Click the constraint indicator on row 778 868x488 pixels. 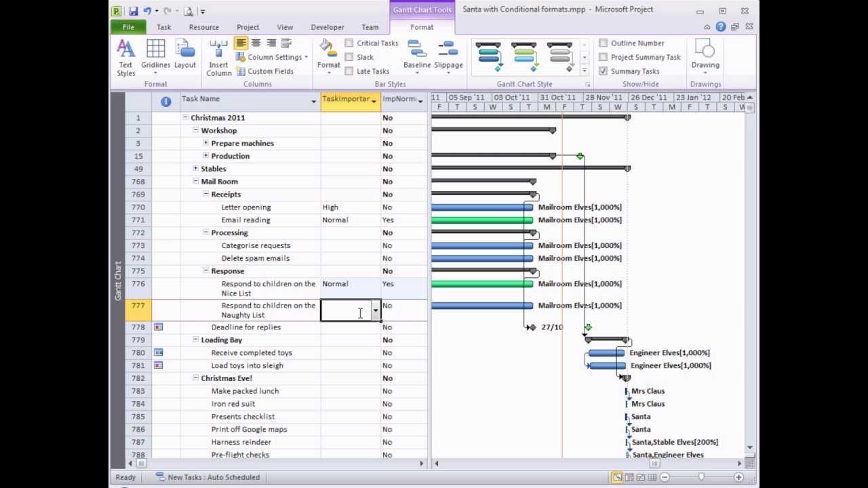tap(158, 327)
